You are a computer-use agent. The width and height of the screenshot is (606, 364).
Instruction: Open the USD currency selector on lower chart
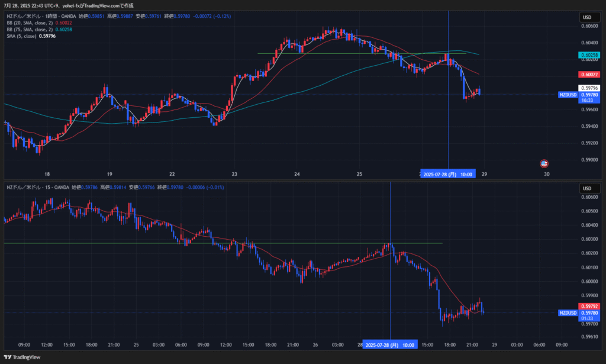(587, 188)
